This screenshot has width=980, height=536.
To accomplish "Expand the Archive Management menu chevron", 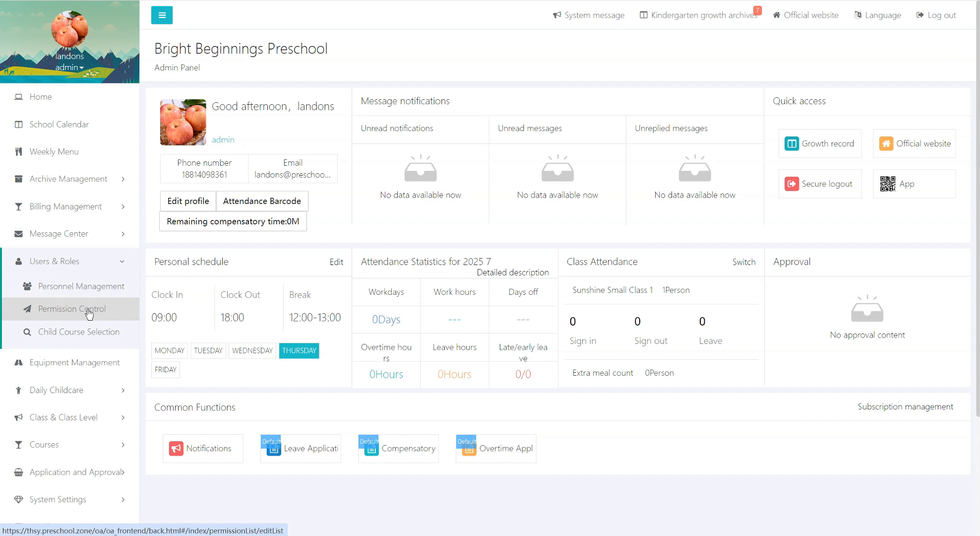I will (x=123, y=179).
